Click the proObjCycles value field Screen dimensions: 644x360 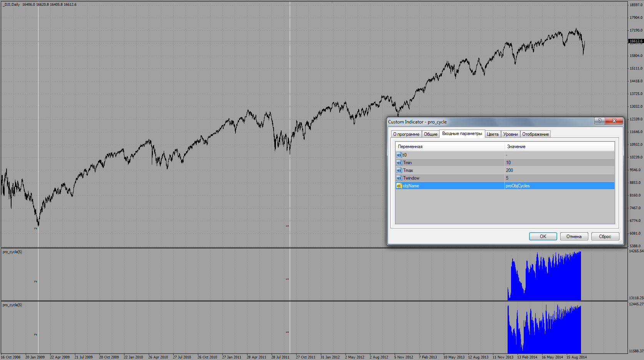click(559, 186)
